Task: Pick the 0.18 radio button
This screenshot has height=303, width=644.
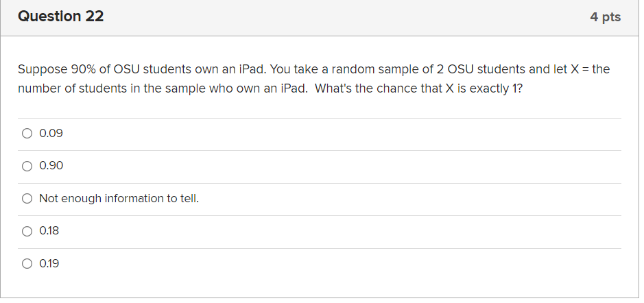Action: coord(27,231)
